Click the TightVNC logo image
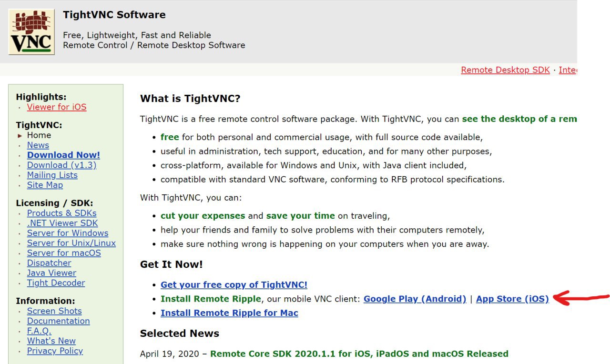610x364 pixels. coord(31,32)
